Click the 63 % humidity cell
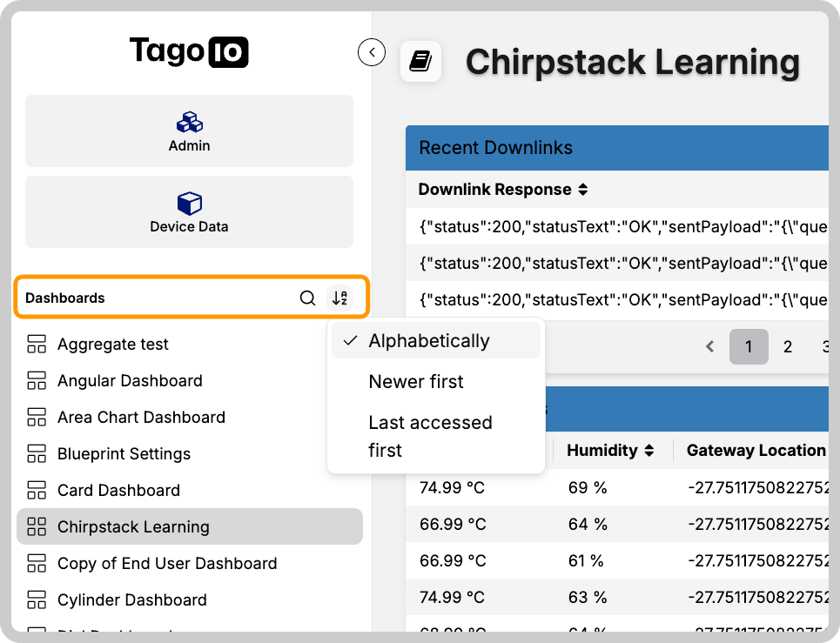Screen dimensions: 840x643 click(x=588, y=597)
